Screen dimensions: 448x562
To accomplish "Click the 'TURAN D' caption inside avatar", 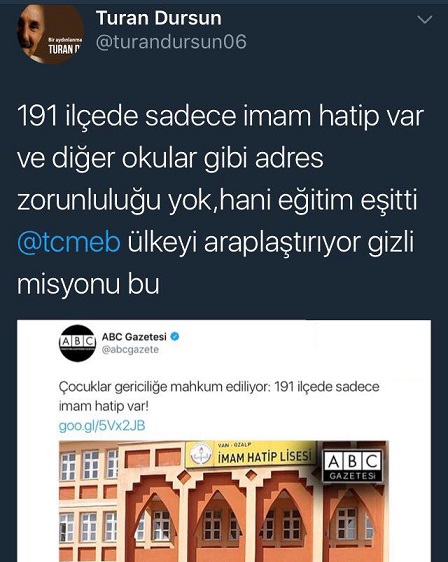I will [63, 49].
